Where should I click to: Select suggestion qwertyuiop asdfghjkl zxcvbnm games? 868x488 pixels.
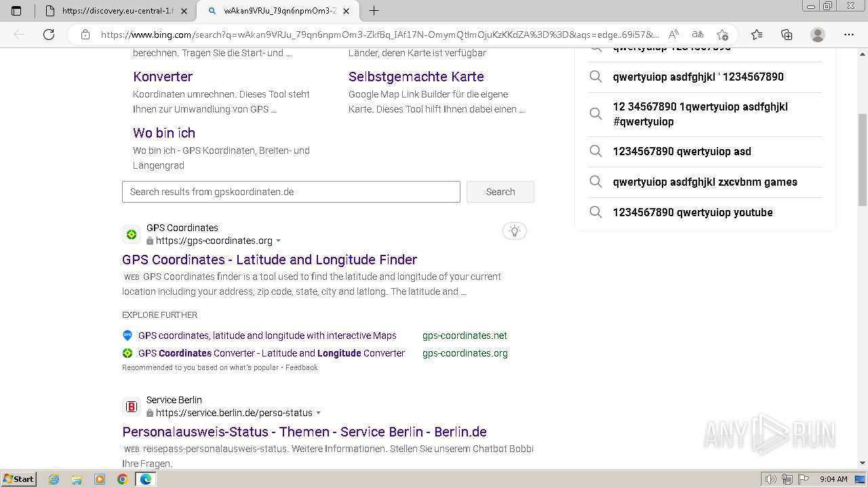tap(705, 182)
